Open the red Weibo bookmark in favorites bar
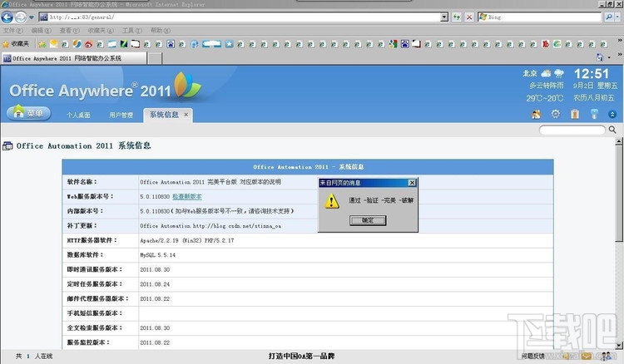 click(x=88, y=44)
